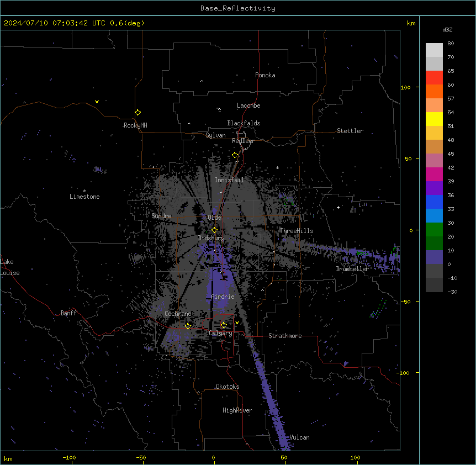
Task: Click the Base_Reflectivity title
Action: pos(238,8)
